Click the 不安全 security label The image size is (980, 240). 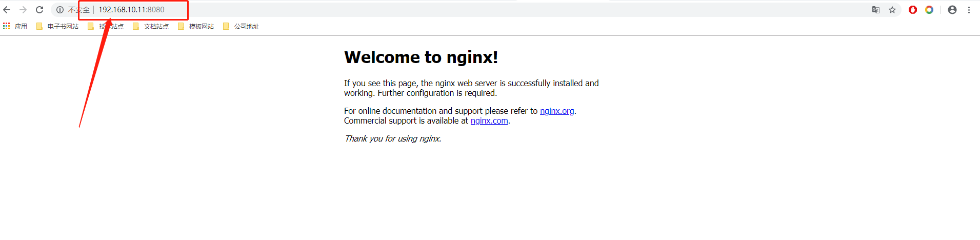(79, 10)
